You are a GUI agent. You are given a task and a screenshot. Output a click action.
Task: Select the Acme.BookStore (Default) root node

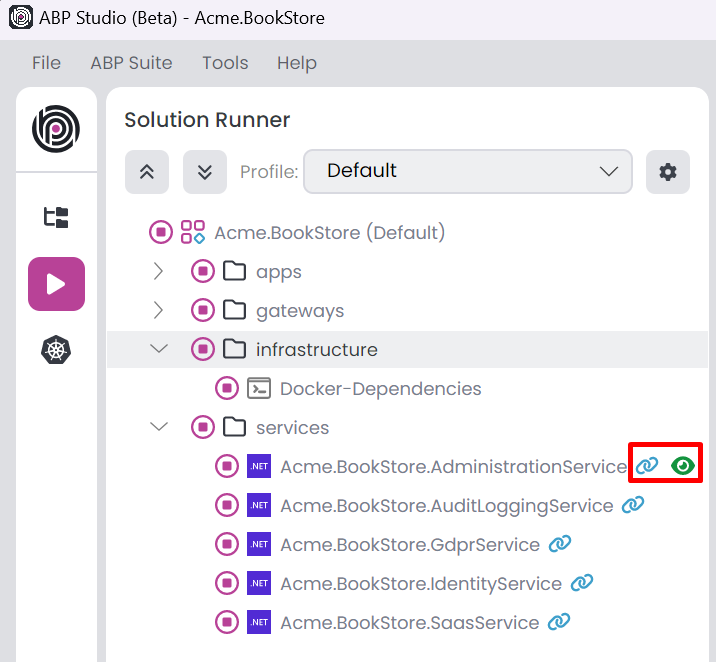(x=329, y=233)
